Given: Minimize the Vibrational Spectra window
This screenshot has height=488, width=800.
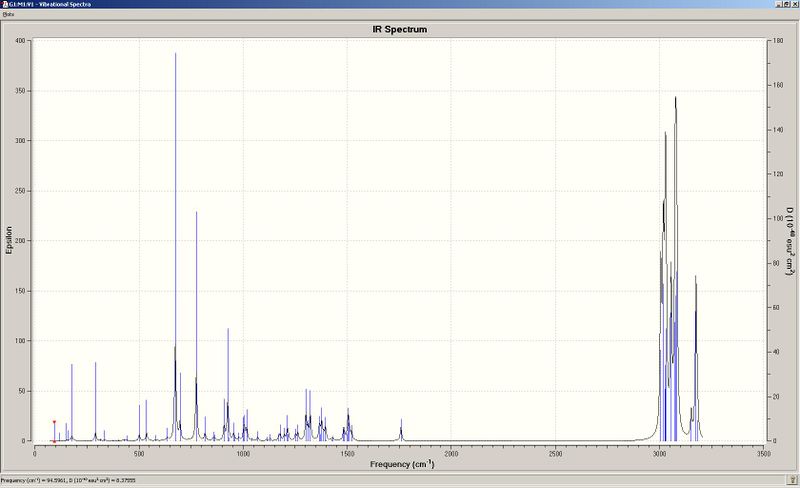Looking at the screenshot, I should point(779,4).
